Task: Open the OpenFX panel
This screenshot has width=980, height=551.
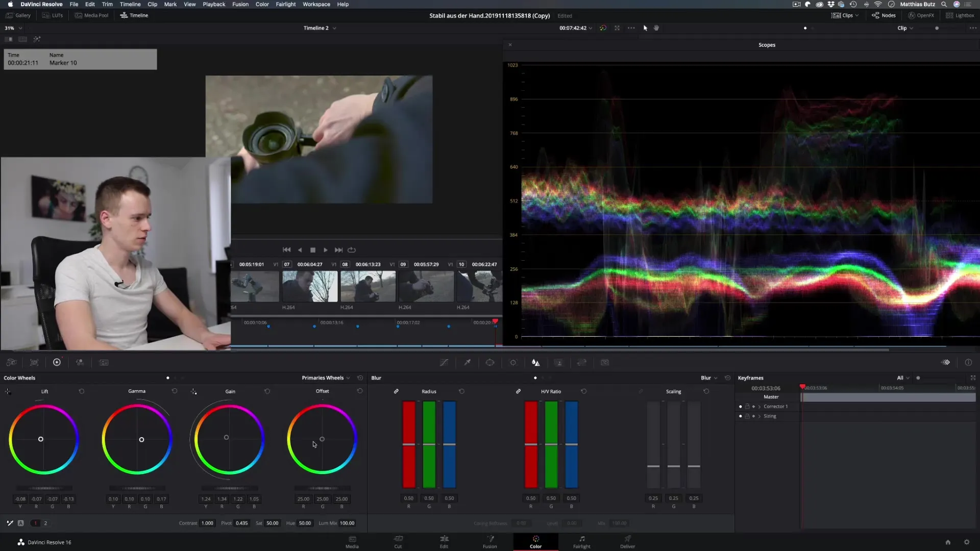Action: [921, 15]
